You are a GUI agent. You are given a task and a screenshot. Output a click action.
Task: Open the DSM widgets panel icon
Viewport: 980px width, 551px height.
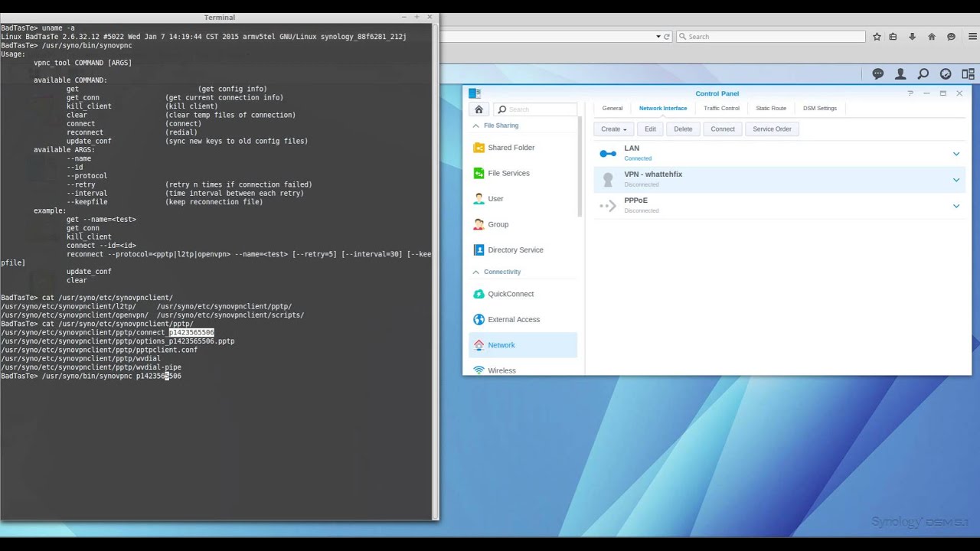coord(968,74)
